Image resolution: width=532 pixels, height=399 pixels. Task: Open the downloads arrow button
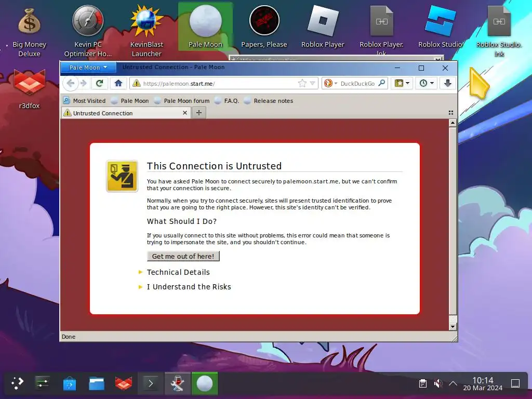click(447, 83)
